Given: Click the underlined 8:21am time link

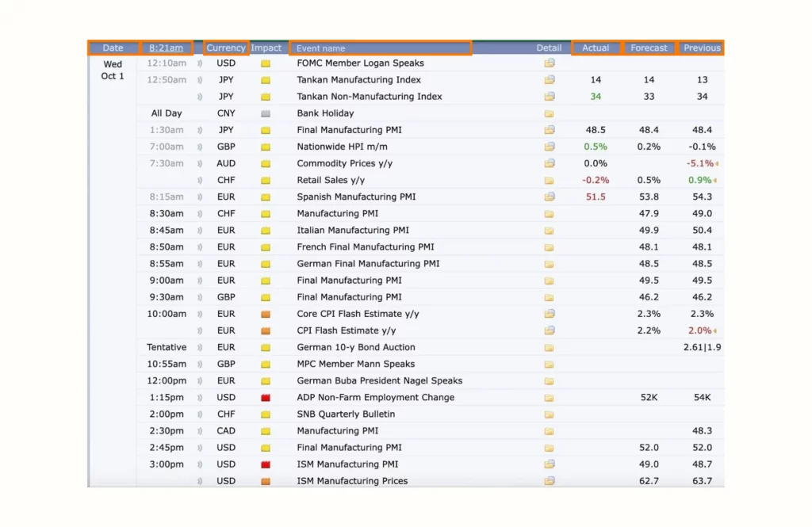Looking at the screenshot, I should click(x=167, y=48).
